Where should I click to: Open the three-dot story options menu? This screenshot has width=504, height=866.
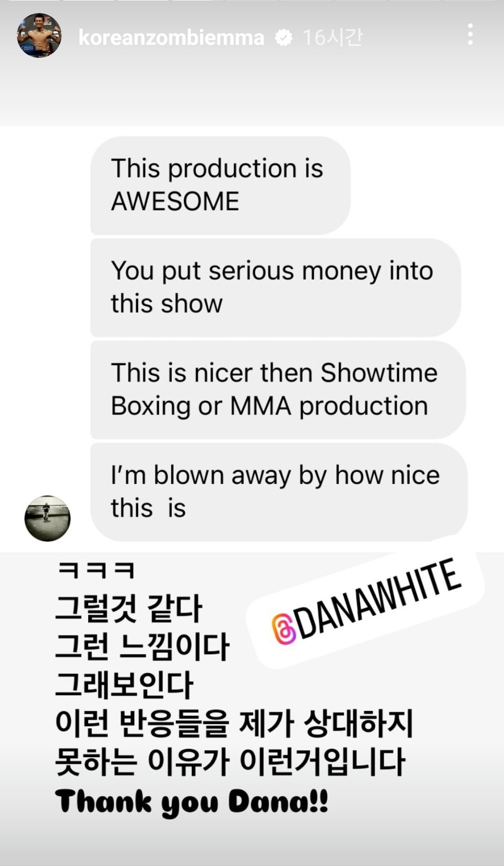[470, 35]
